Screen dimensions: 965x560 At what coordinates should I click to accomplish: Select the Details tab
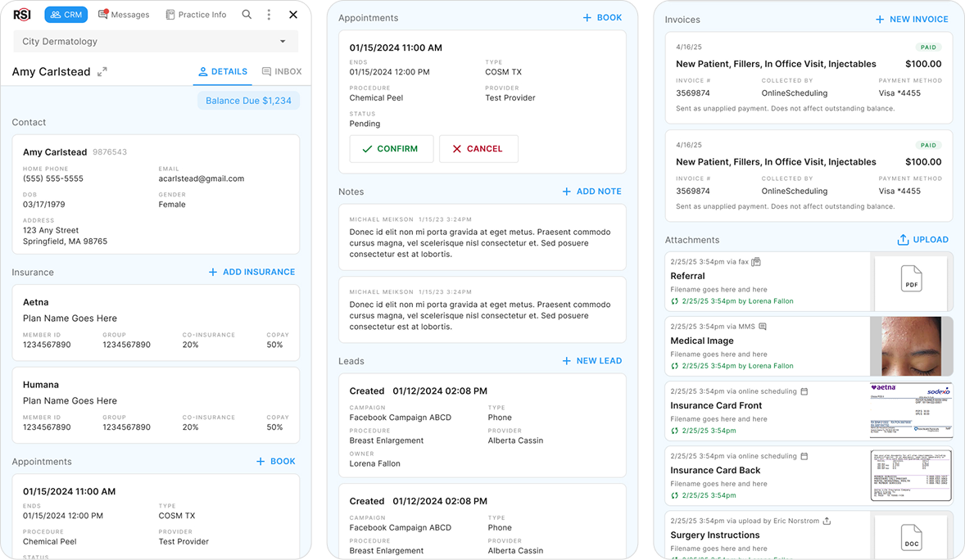pos(222,72)
